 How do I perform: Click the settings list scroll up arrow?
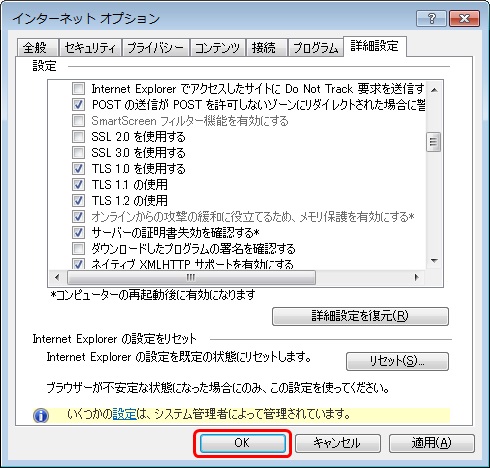[x=434, y=90]
